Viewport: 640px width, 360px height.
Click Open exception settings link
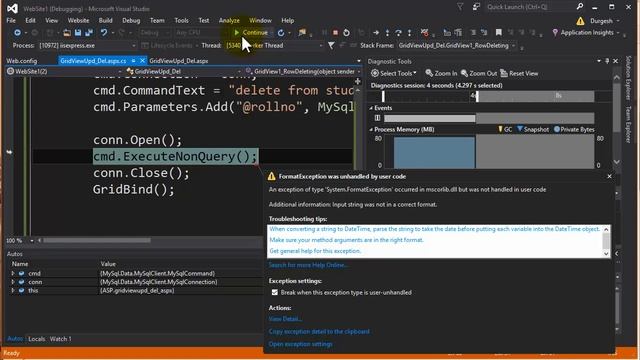coord(300,344)
